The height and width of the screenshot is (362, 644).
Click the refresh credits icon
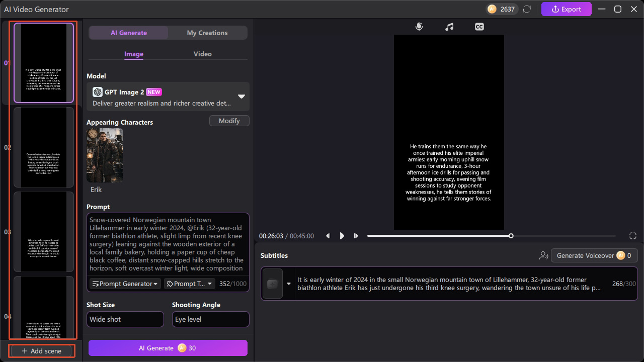coord(527,9)
